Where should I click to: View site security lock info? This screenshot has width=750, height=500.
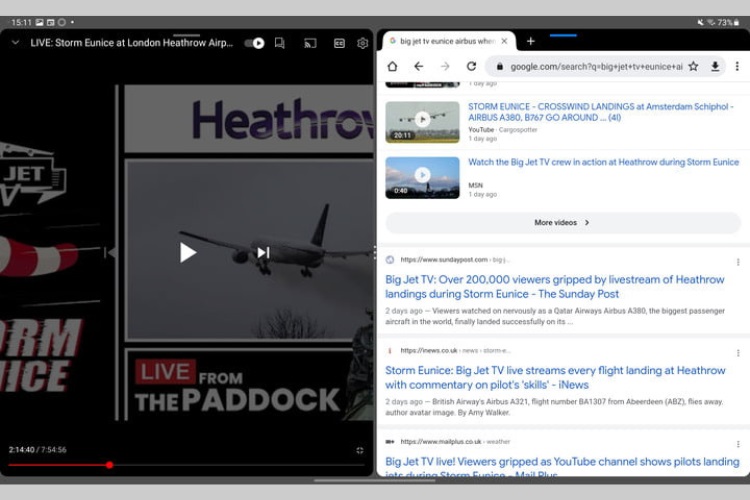[499, 67]
